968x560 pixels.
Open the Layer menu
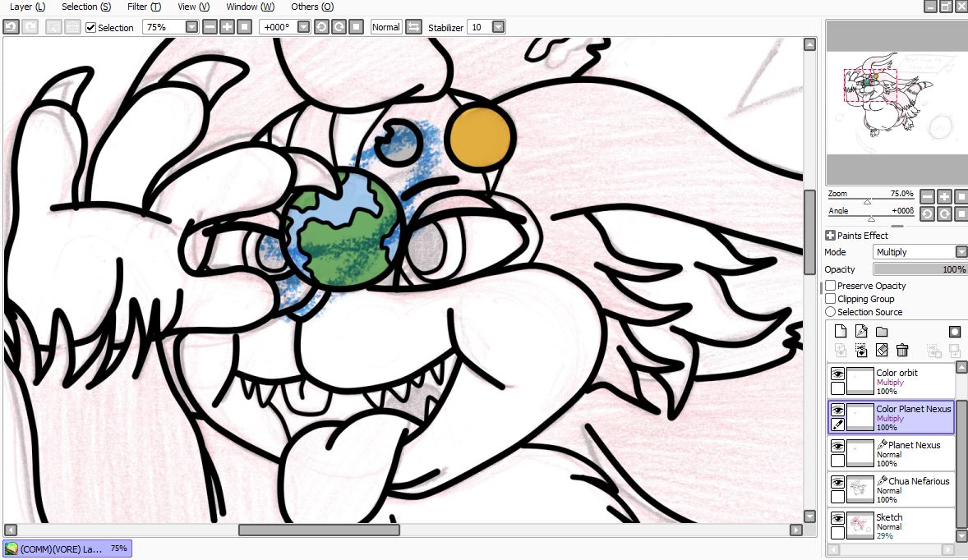27,7
